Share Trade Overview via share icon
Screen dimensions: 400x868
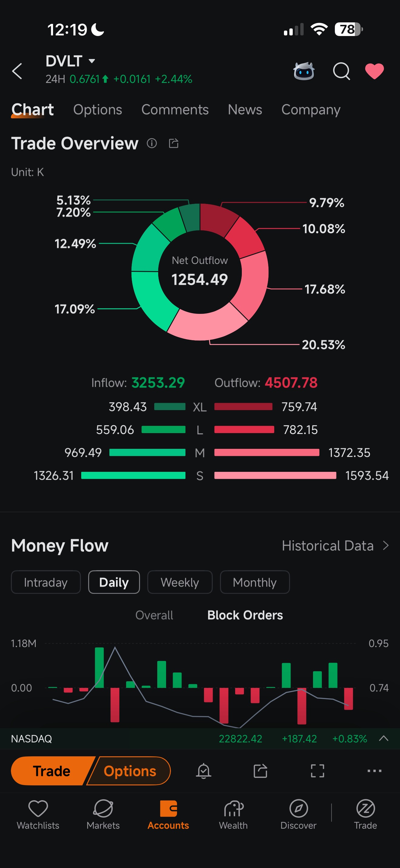pos(173,143)
